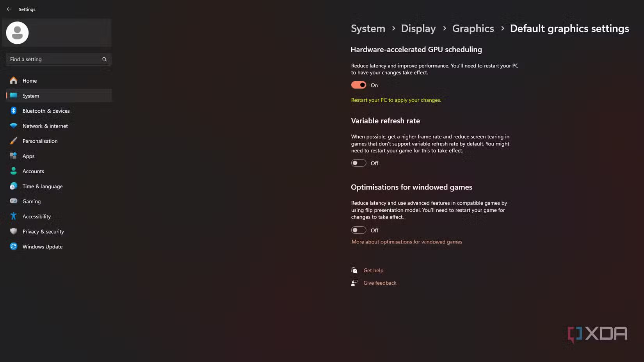The width and height of the screenshot is (644, 362).
Task: Click the Find a setting search field
Action: point(54,59)
